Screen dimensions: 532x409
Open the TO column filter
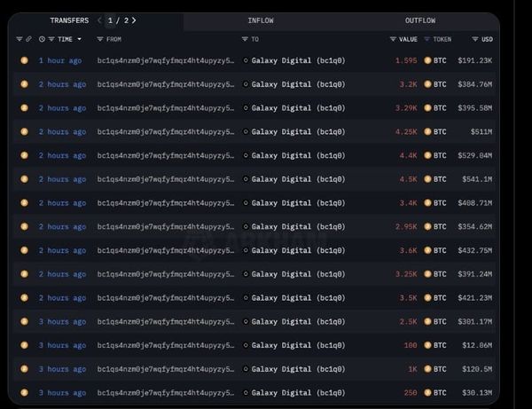tap(245, 39)
